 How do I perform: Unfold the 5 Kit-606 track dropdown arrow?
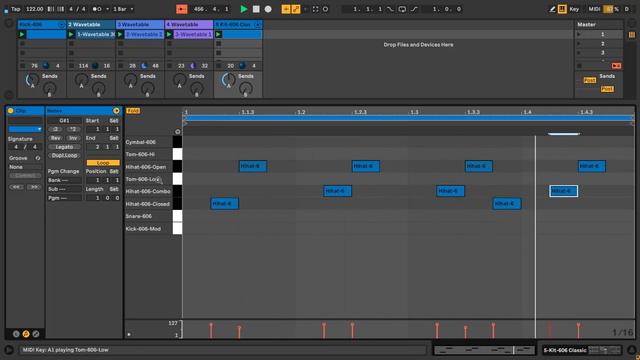click(258, 25)
